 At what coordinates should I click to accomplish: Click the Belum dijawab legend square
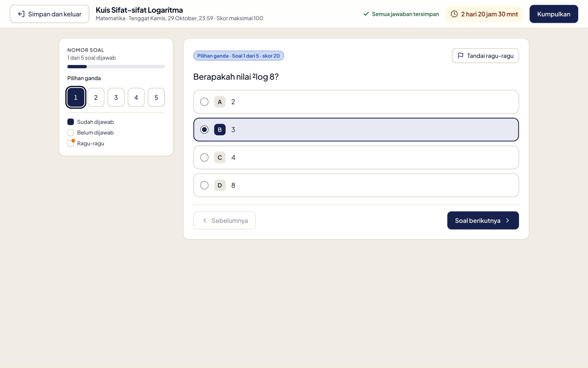point(71,133)
